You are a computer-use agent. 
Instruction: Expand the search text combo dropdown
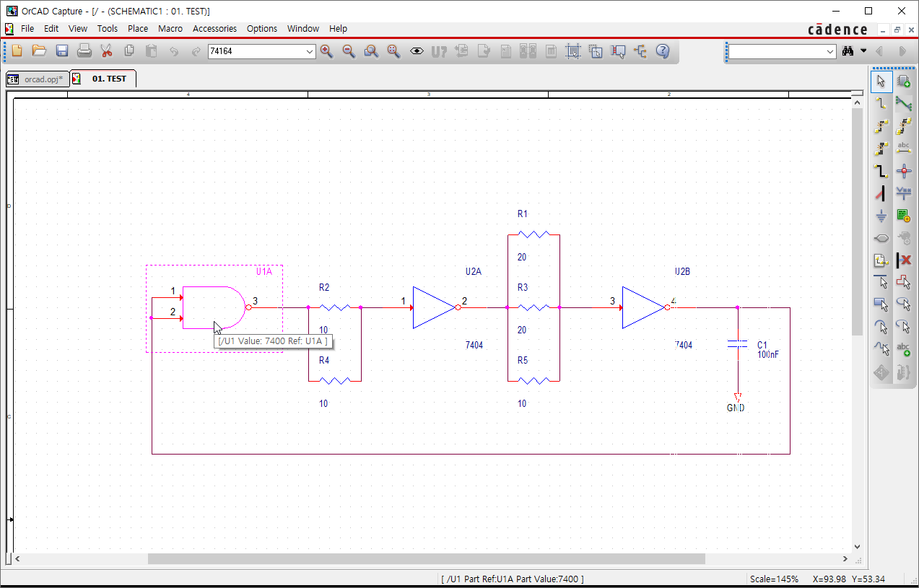[830, 52]
